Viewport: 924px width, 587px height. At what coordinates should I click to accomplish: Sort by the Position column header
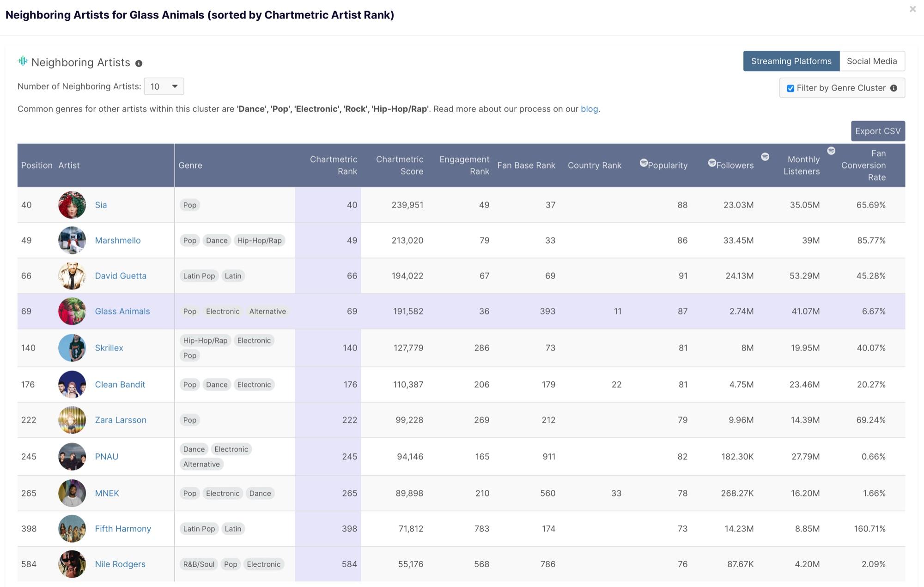pos(37,165)
